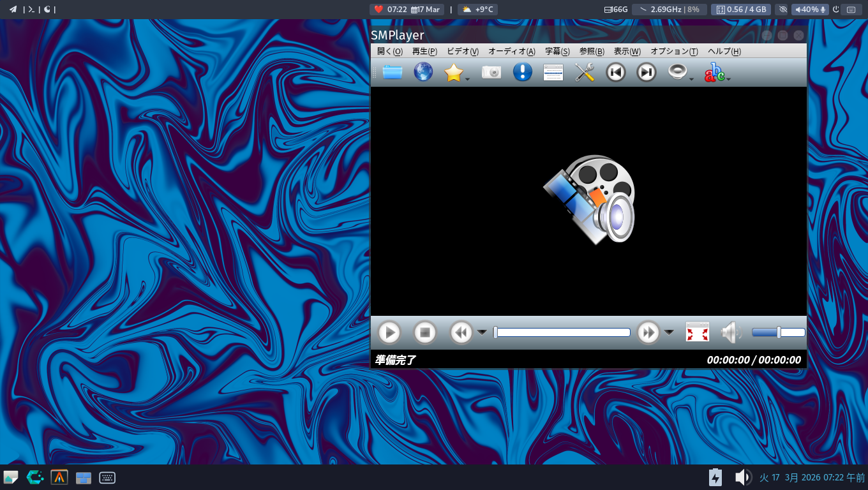Open the ヘルプ(H) menu
The image size is (868, 490).
click(x=724, y=51)
